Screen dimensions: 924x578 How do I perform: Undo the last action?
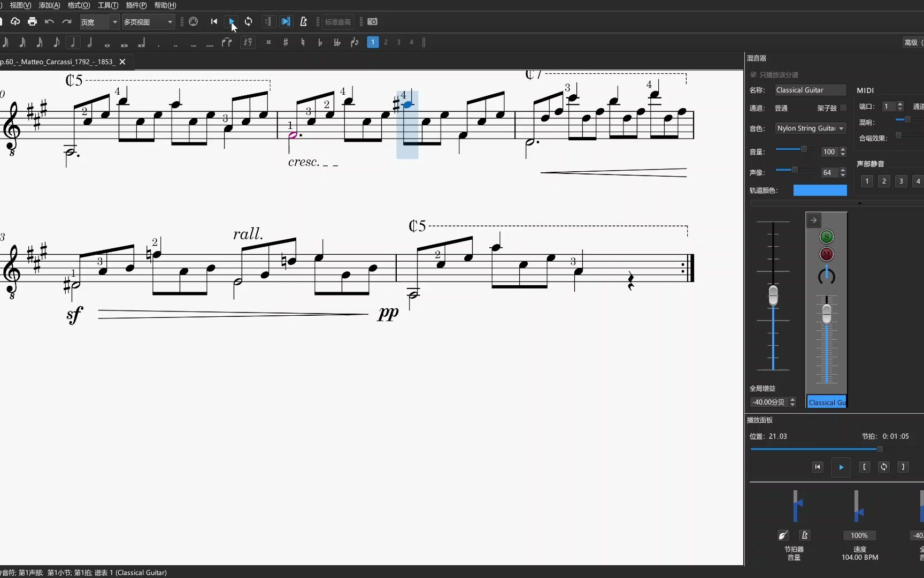point(49,21)
